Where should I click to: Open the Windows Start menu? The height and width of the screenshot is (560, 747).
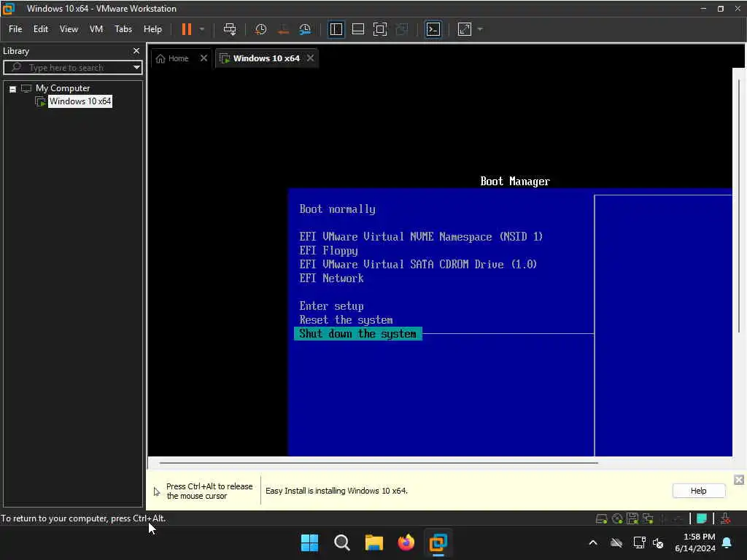tap(309, 542)
